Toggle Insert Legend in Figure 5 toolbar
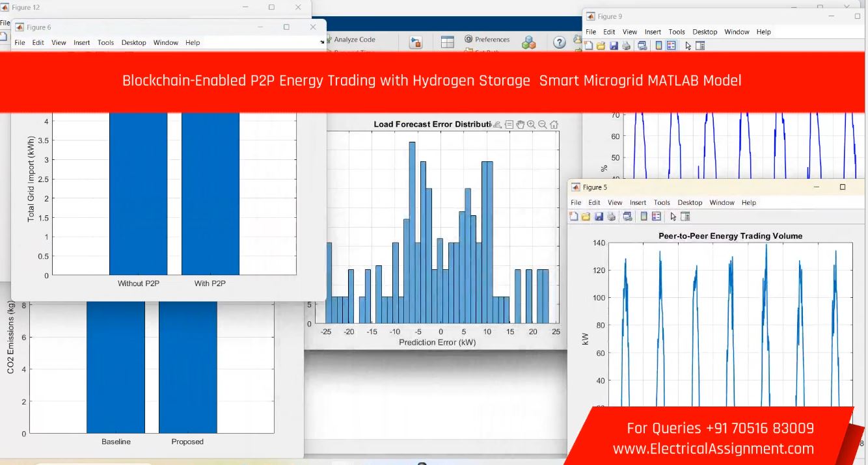Image resolution: width=868 pixels, height=465 pixels. click(x=657, y=217)
